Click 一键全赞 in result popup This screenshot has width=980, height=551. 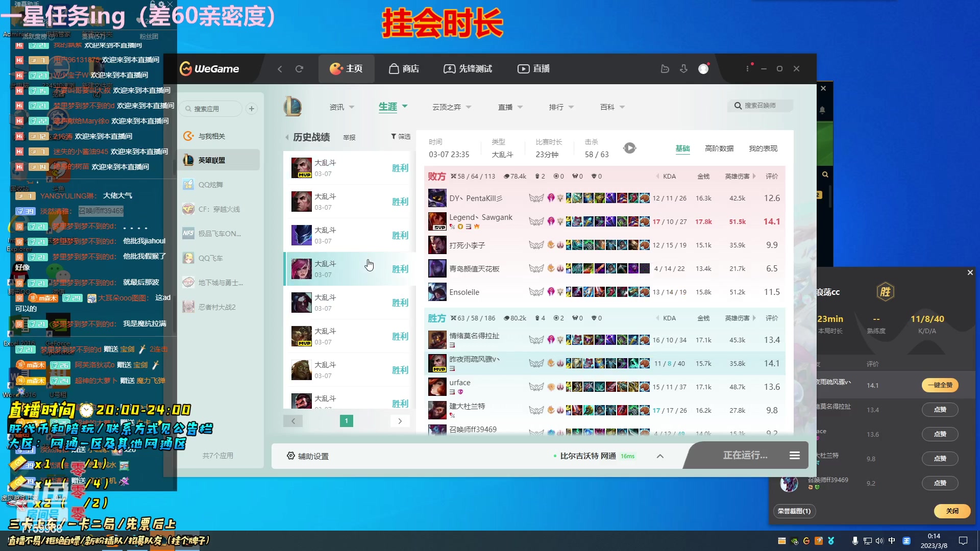940,385
